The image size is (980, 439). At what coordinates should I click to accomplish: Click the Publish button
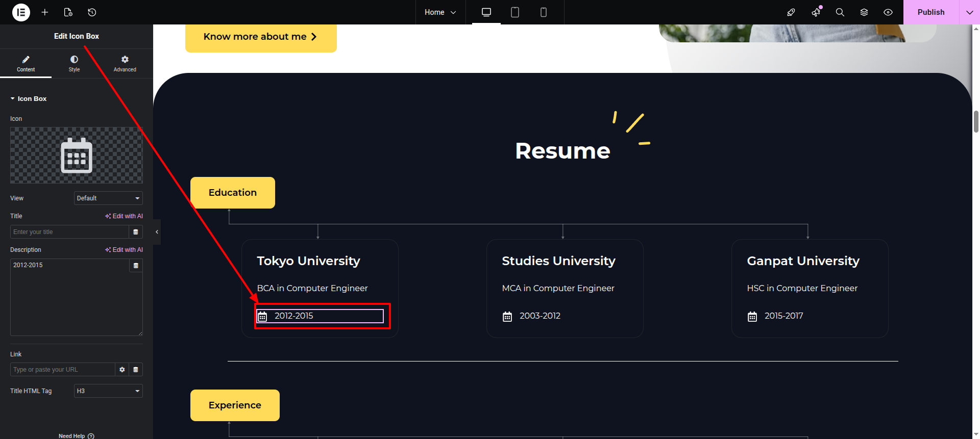pyautogui.click(x=930, y=12)
